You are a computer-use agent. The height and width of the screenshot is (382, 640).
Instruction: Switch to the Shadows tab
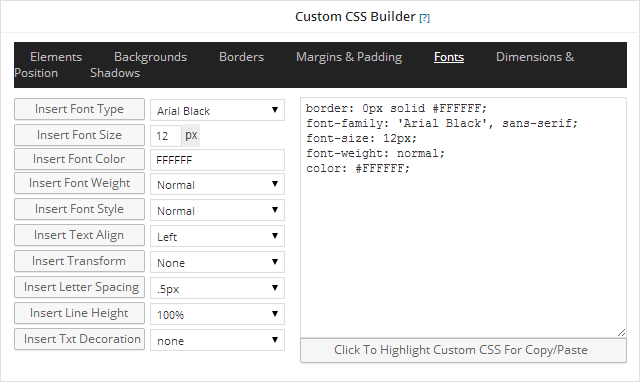click(115, 73)
